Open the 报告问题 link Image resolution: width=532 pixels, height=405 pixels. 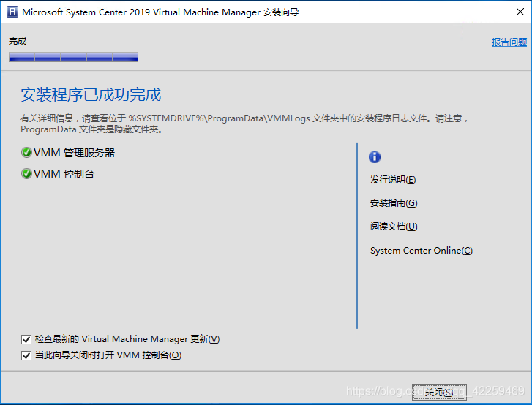[x=509, y=42]
